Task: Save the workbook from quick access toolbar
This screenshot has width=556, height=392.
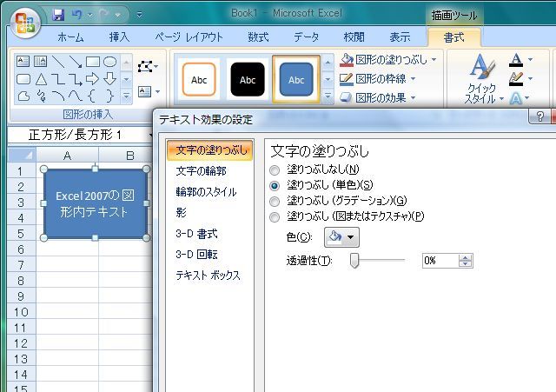Action: pos(58,15)
